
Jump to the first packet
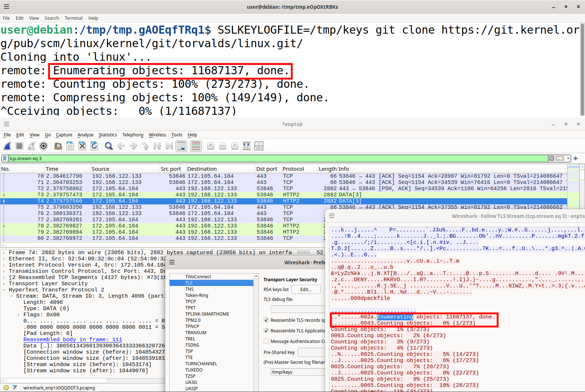[x=157, y=146]
